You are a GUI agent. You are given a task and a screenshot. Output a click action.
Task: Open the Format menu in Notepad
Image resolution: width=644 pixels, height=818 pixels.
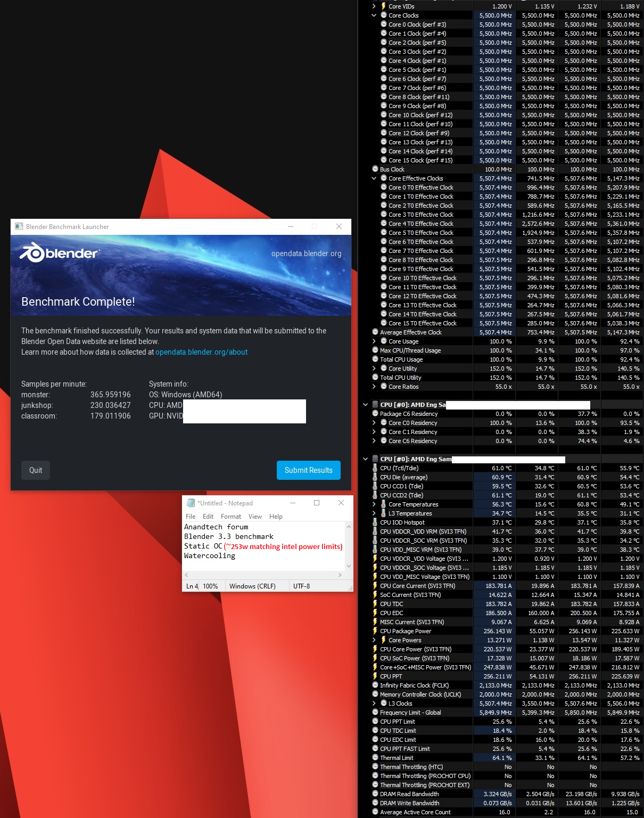(231, 516)
